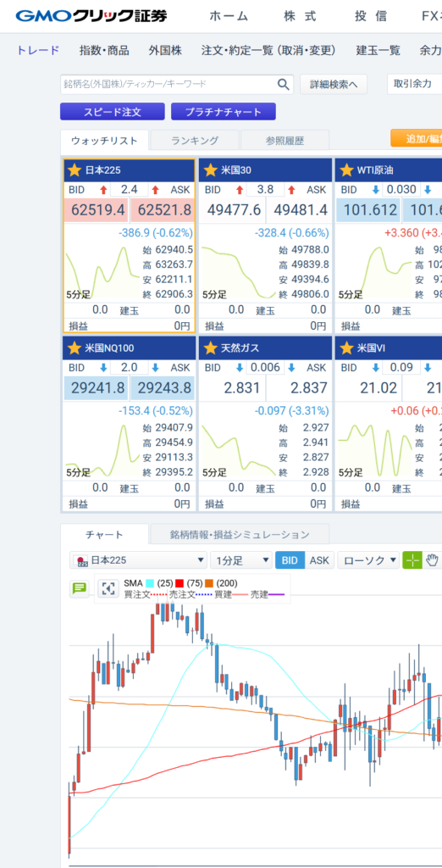Switch chart price to BID
442x868 pixels.
[290, 559]
